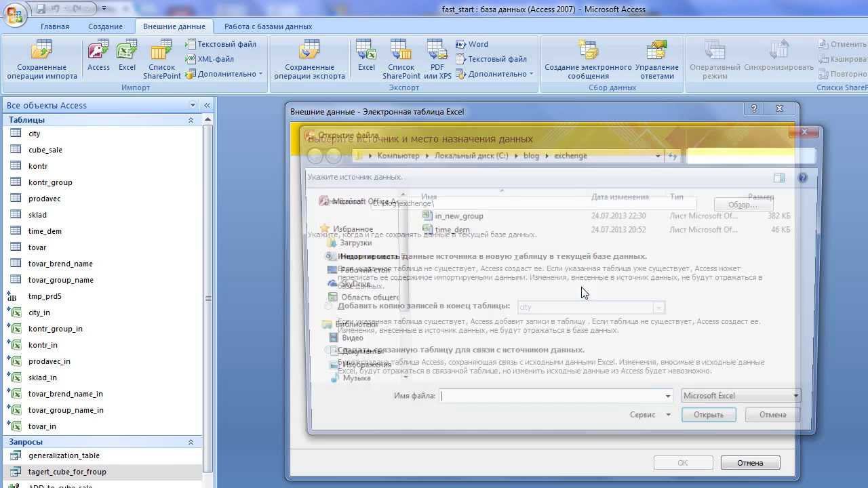Collapse the navigation pane with the double chevron
This screenshot has height=488, width=868.
(x=207, y=105)
